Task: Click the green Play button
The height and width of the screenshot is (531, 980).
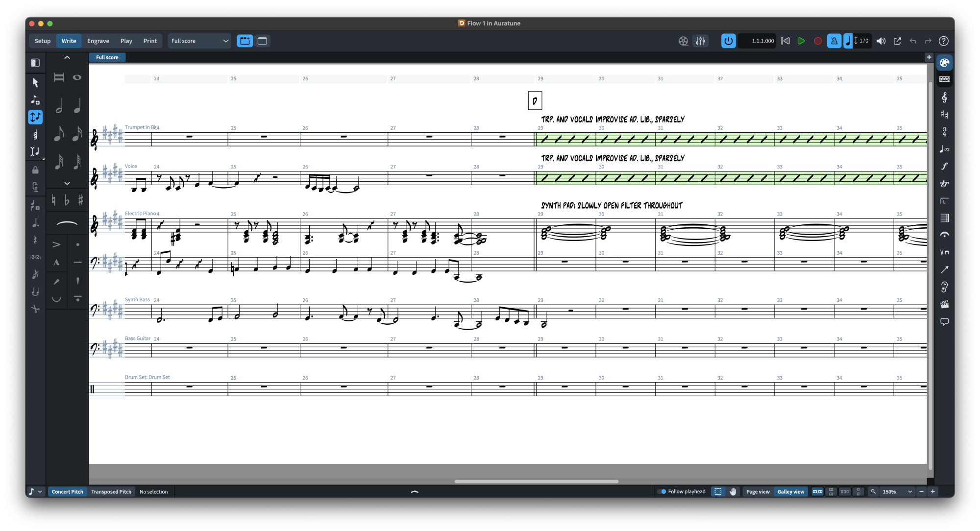Action: click(x=802, y=41)
